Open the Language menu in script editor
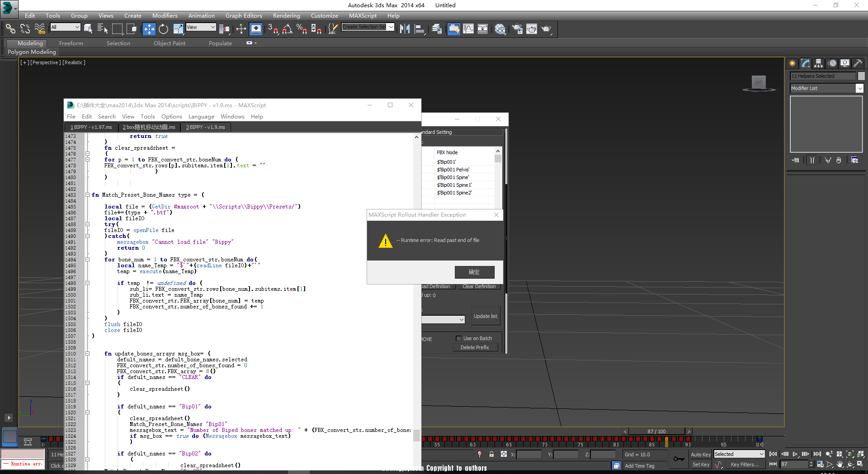 coord(201,116)
